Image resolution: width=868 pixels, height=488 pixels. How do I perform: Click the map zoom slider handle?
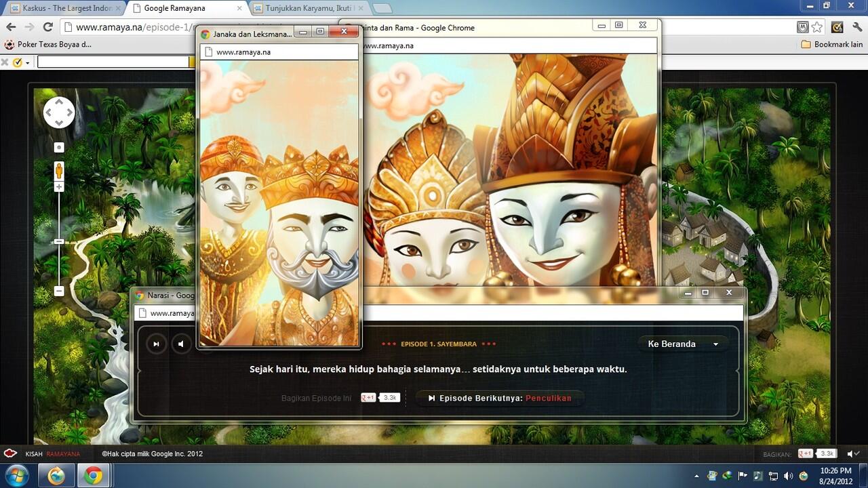[59, 241]
